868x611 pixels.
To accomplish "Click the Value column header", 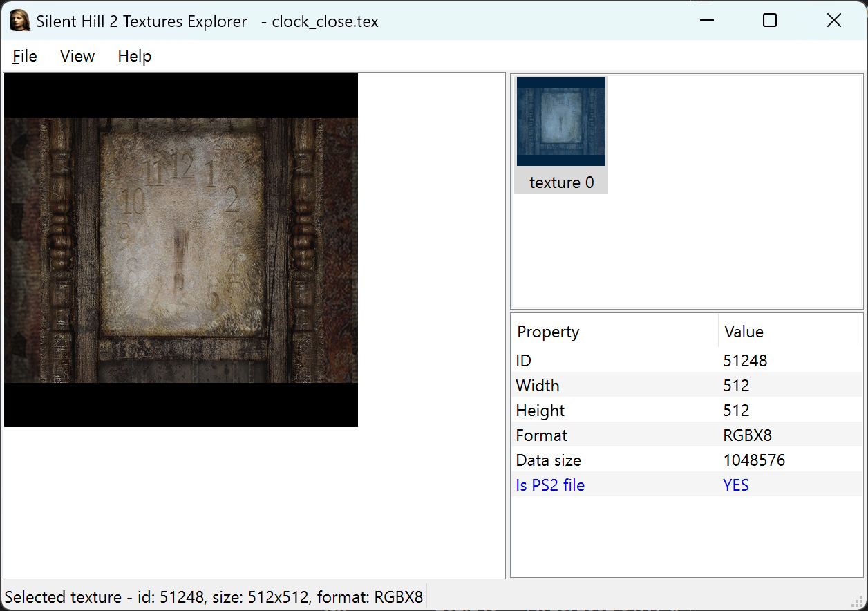I will pos(791,332).
